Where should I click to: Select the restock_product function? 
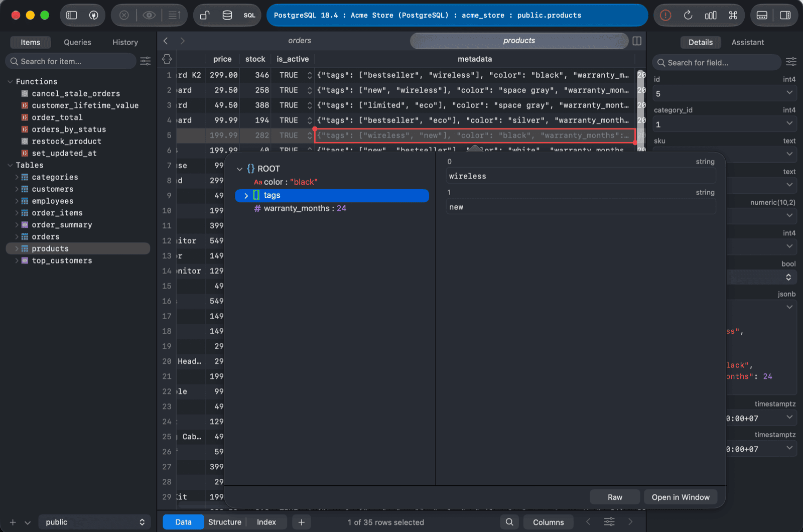pos(66,142)
